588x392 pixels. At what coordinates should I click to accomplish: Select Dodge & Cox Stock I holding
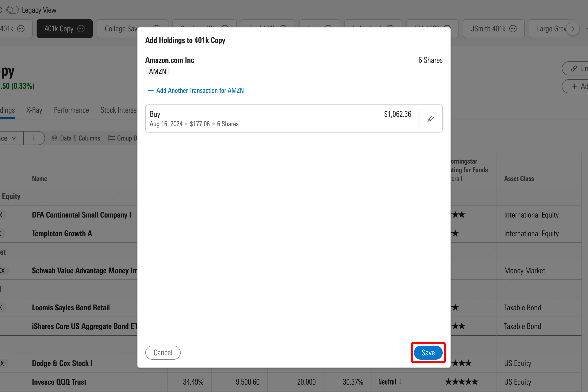(x=62, y=363)
